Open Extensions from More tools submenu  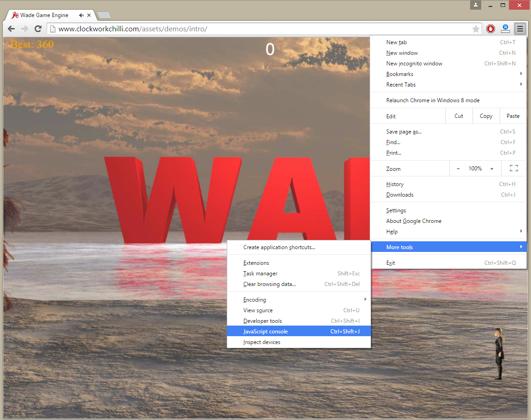coord(299,263)
